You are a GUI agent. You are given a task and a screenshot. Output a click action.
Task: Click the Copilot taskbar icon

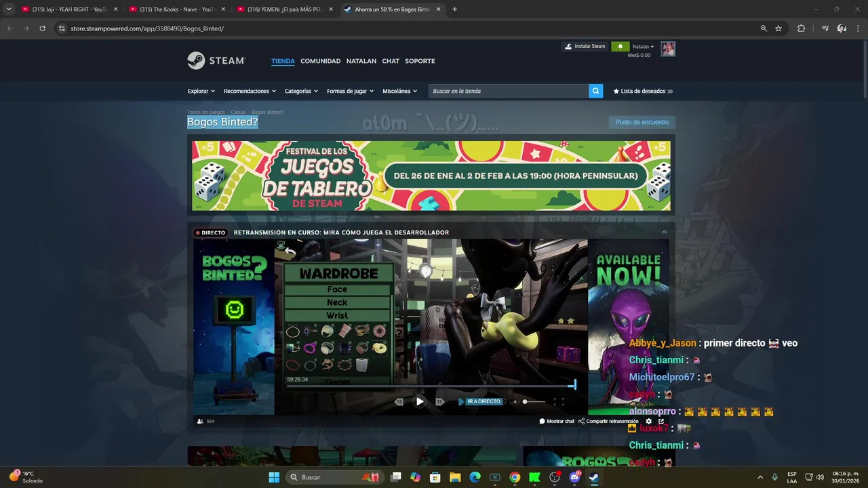pos(415,477)
